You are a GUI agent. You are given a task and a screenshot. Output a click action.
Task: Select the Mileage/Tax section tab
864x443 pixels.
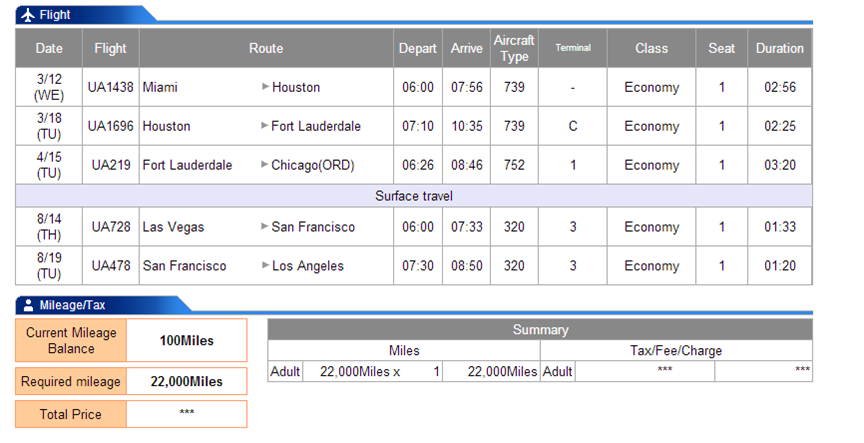102,305
